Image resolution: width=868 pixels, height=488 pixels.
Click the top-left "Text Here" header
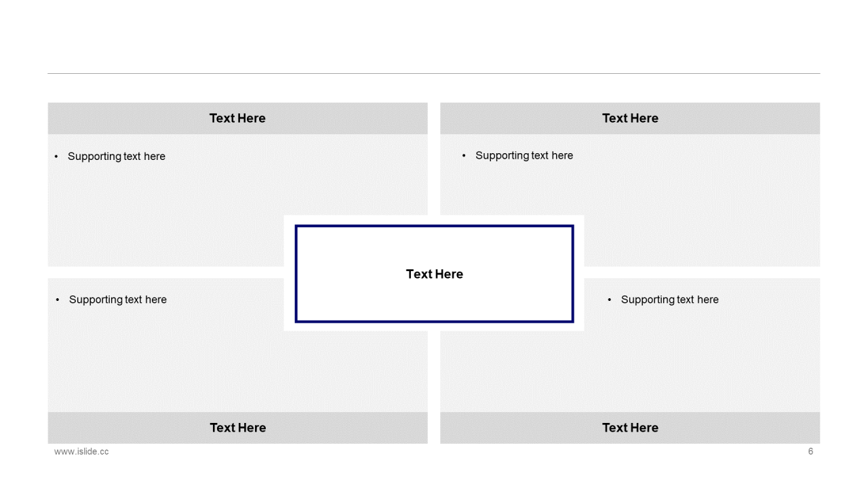tap(237, 118)
